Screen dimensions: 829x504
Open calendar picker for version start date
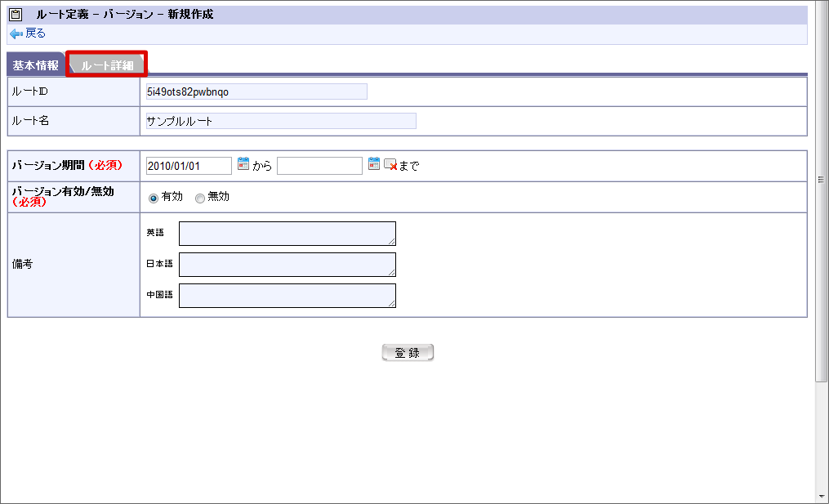point(243,163)
